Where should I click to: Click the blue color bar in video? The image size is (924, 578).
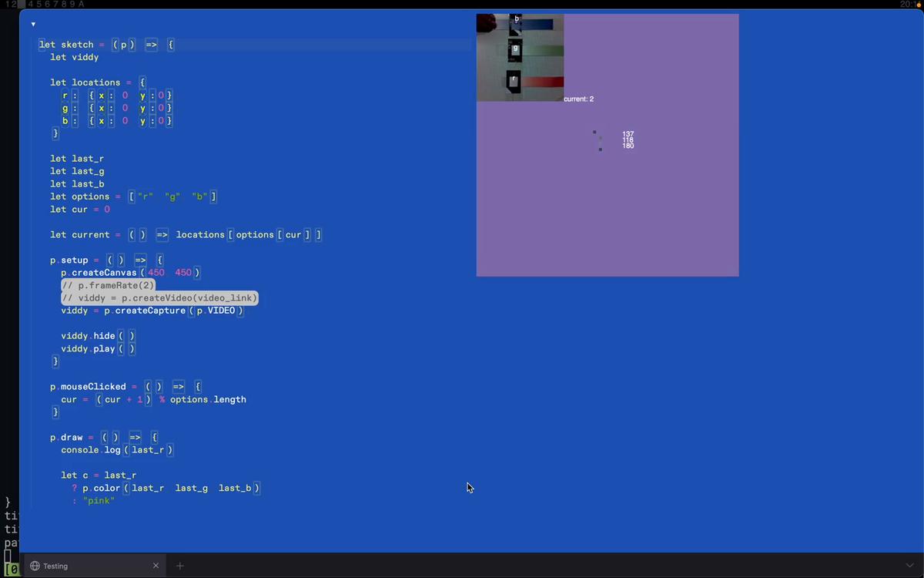pyautogui.click(x=537, y=25)
